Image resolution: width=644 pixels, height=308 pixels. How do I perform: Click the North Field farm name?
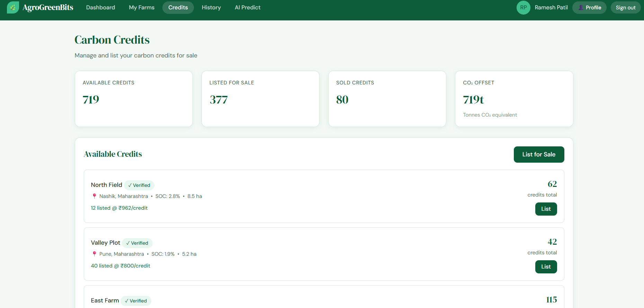pyautogui.click(x=106, y=185)
